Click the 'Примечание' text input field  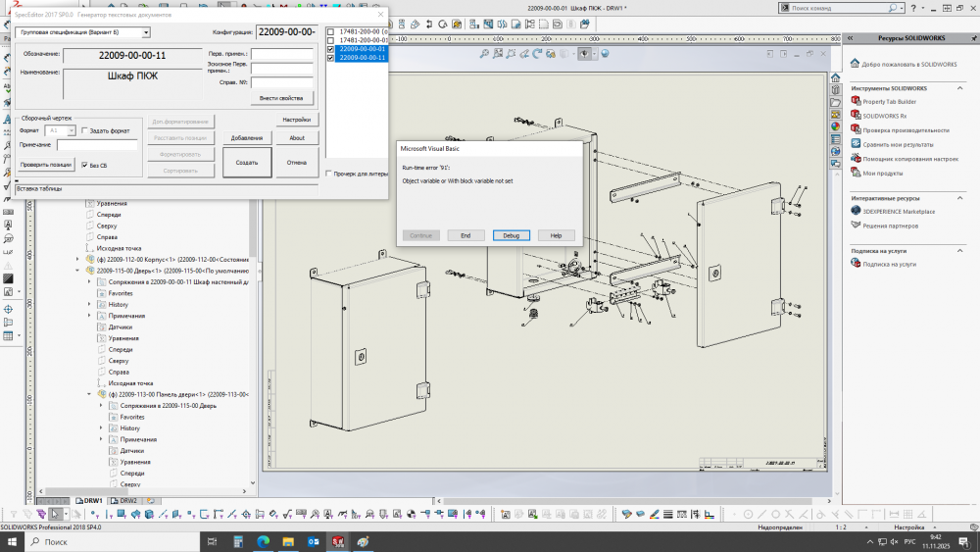(x=96, y=145)
